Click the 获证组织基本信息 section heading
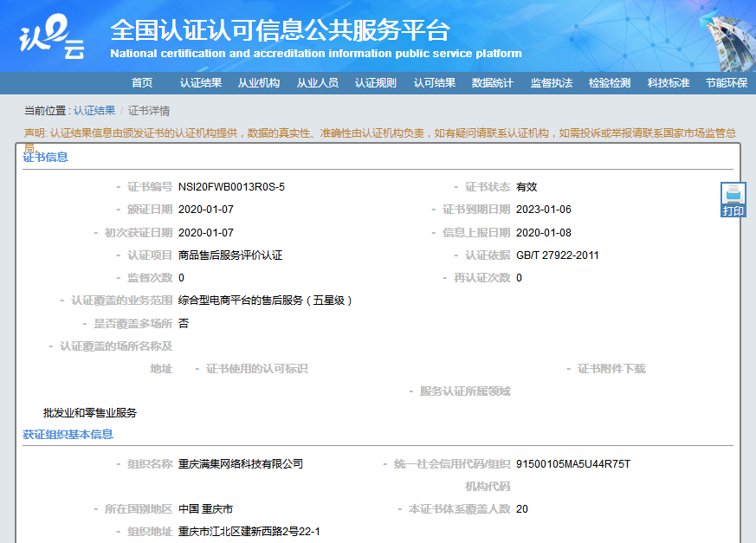Viewport: 756px width, 543px height. [x=68, y=435]
